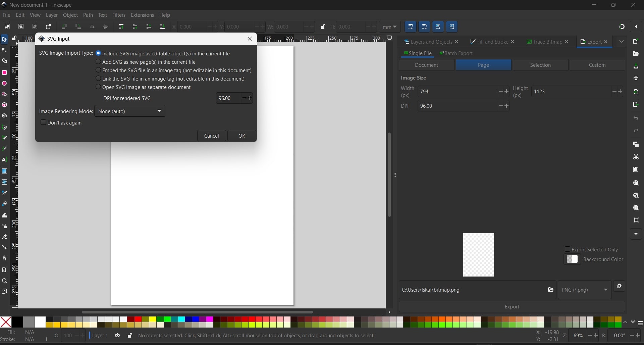Click Cancel in SVG Input dialog
Image resolution: width=644 pixels, height=345 pixels.
(212, 136)
